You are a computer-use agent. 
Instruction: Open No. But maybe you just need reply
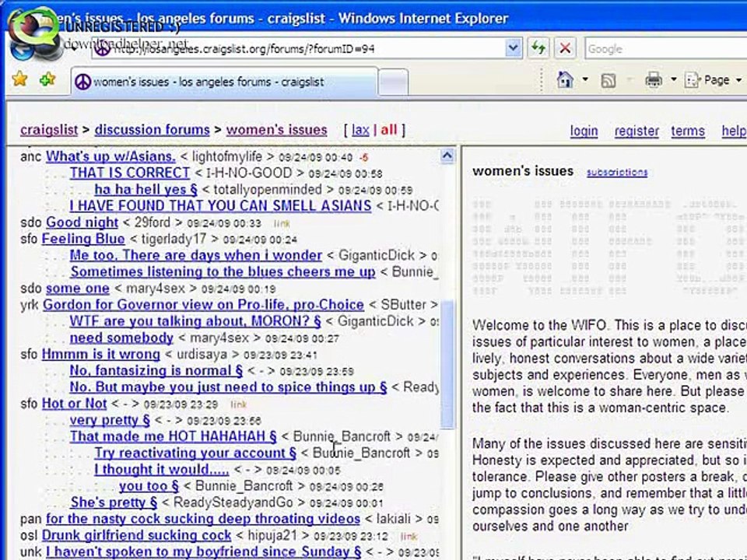click(228, 387)
